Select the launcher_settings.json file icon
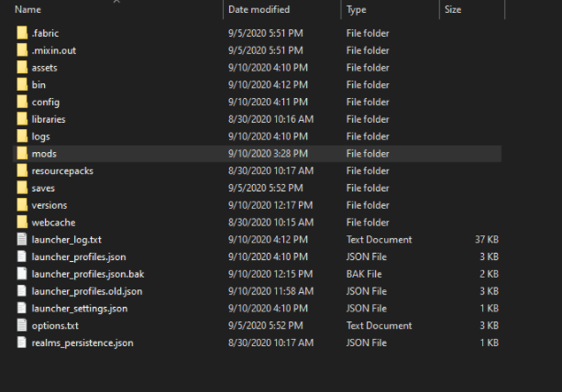Image resolution: width=562 pixels, height=392 pixels. pos(22,308)
